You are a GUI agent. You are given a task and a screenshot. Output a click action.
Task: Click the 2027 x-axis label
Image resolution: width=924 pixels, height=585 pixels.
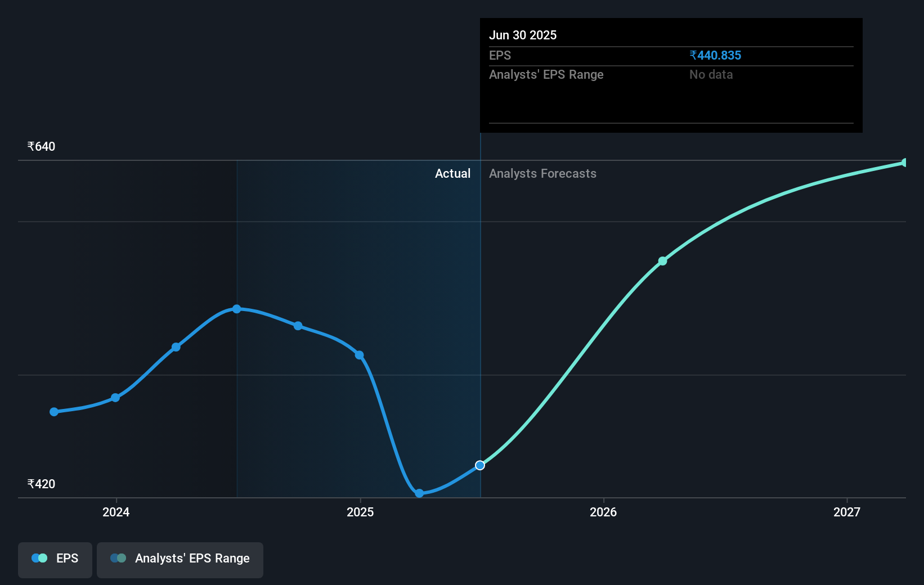pyautogui.click(x=847, y=512)
